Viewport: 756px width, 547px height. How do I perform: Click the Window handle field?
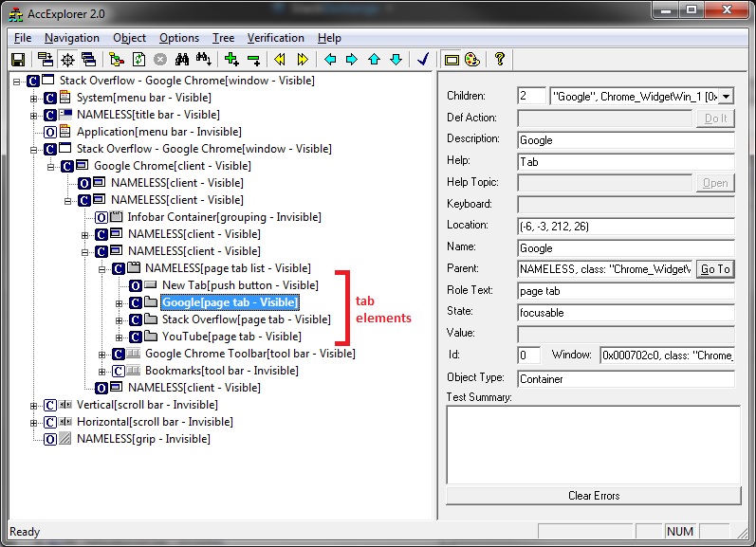[667, 356]
